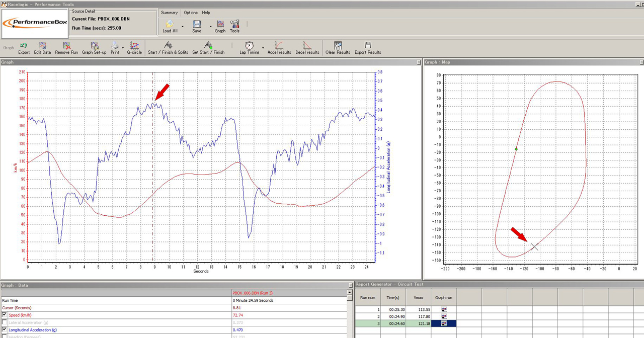644x338 pixels.
Task: Show Accel results
Action: (x=279, y=46)
